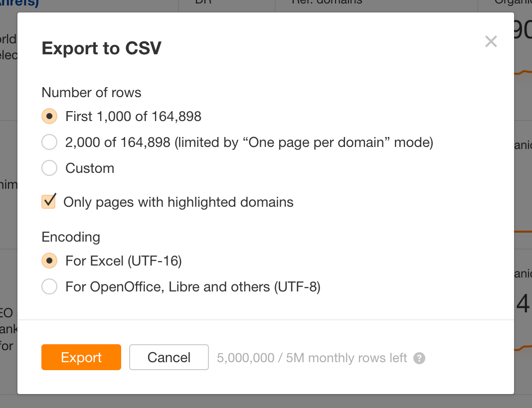Select First 1,000 of 164,898 rows
532x408 pixels.
pos(49,117)
